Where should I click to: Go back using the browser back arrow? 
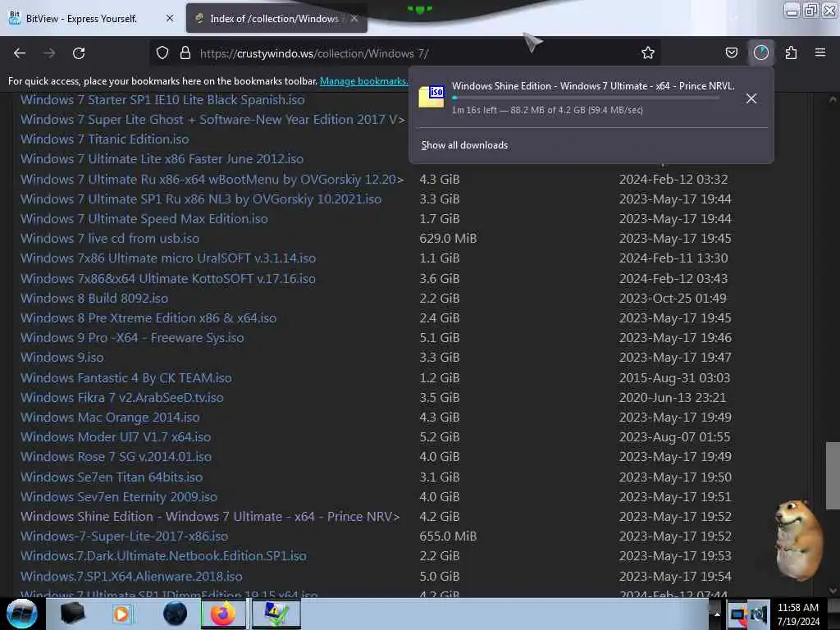20,53
